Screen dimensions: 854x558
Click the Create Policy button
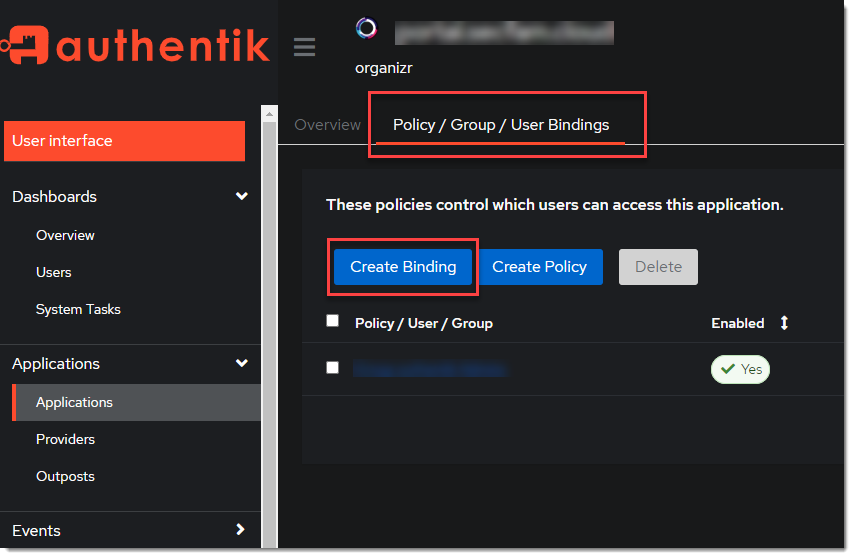click(539, 267)
